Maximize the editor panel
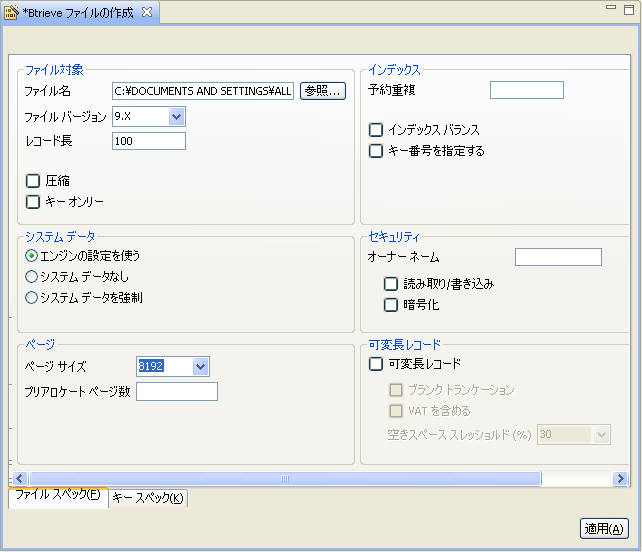 [x=629, y=8]
